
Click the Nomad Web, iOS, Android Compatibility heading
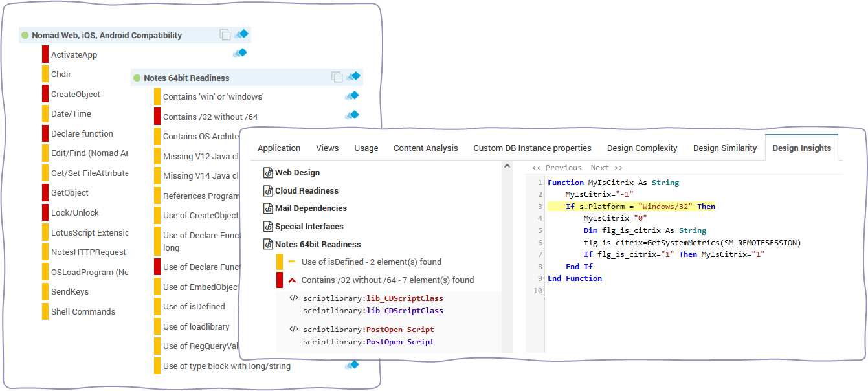107,35
